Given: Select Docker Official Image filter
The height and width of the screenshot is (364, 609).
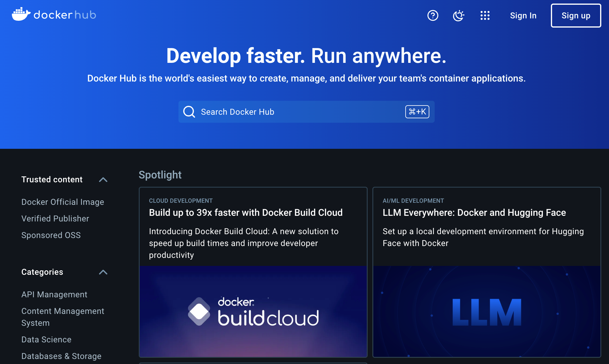Looking at the screenshot, I should coord(63,202).
